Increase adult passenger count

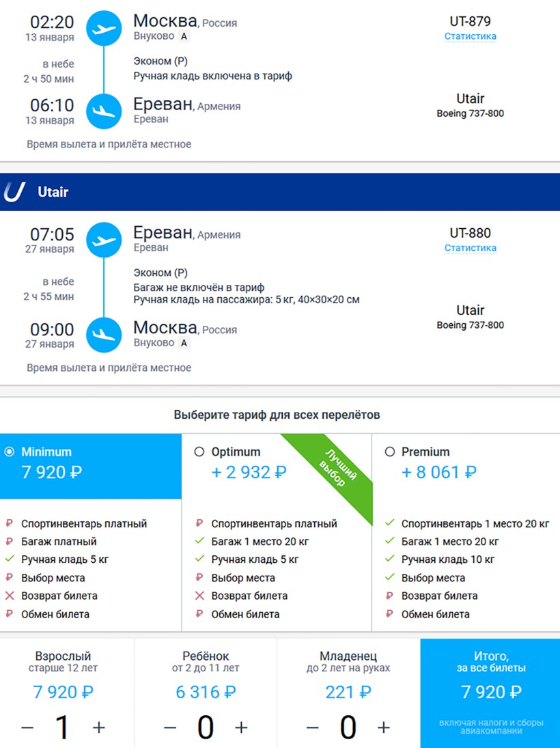(99, 728)
